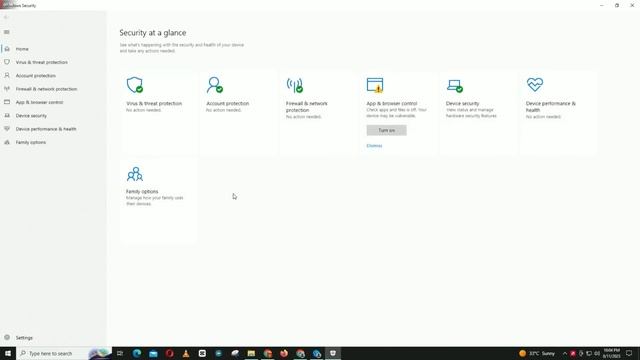The width and height of the screenshot is (640, 360).
Task: Open Family options in sidebar
Action: pos(31,142)
